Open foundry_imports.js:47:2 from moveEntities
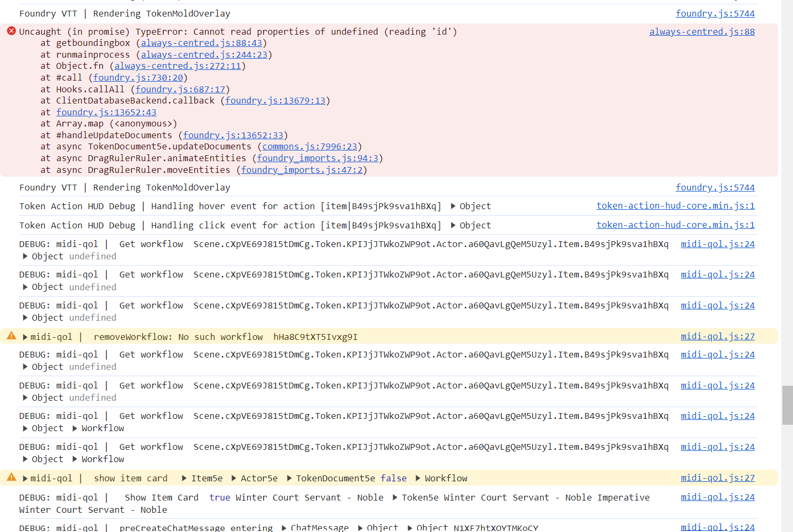 point(302,170)
